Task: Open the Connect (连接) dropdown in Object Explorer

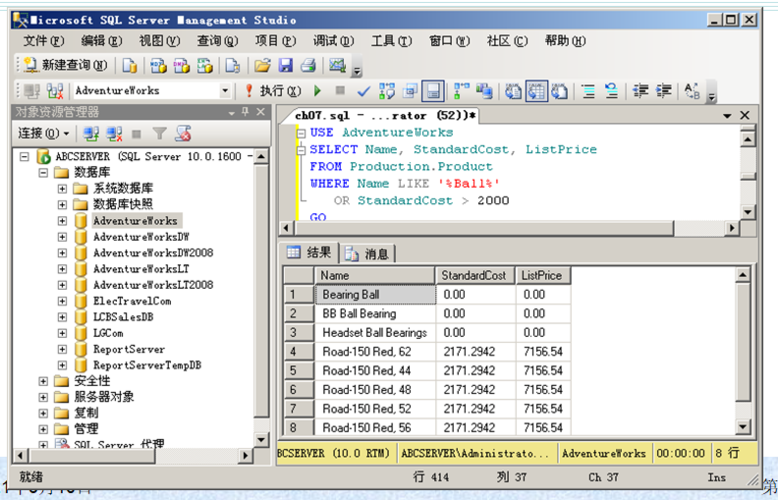Action: click(x=43, y=133)
